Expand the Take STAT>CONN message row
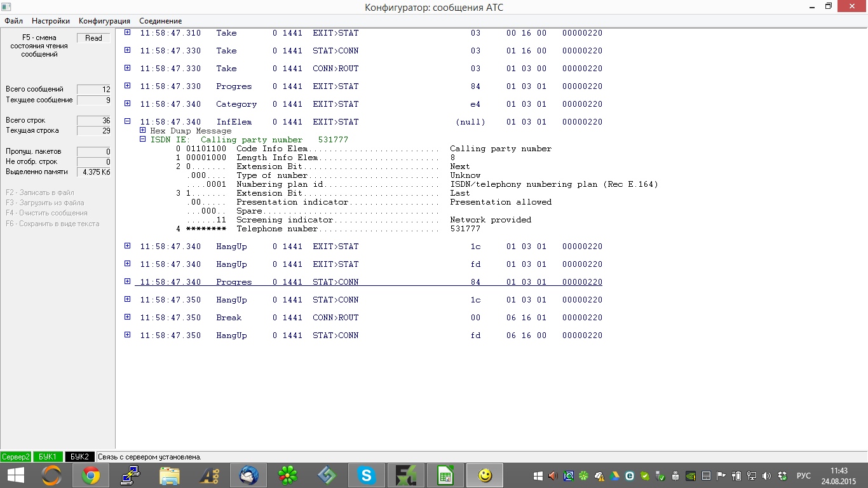The height and width of the screenshot is (488, 868). [127, 50]
